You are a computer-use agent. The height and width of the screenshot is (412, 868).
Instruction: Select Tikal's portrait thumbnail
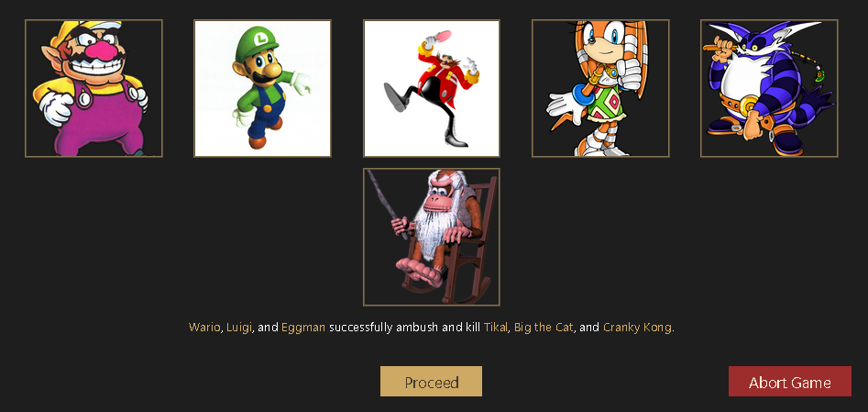coord(600,89)
